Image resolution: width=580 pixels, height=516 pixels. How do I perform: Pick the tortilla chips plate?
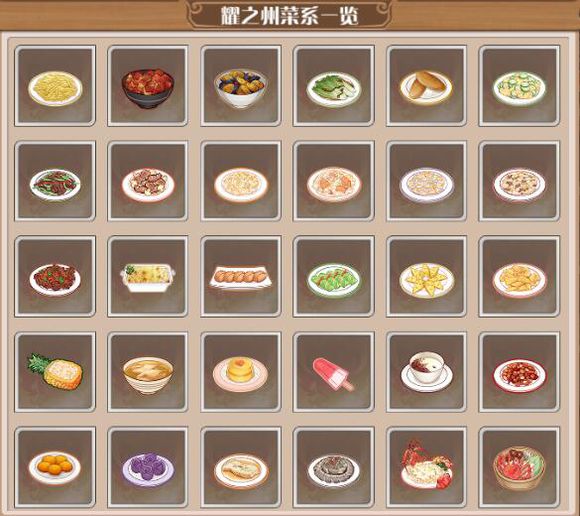(x=426, y=277)
